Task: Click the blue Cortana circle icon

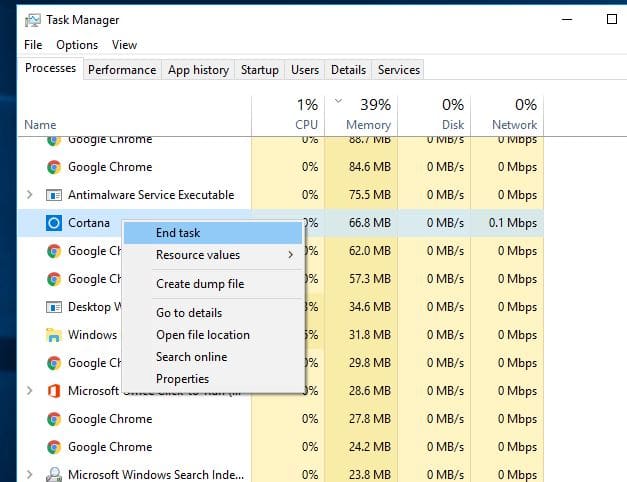Action: 54,223
